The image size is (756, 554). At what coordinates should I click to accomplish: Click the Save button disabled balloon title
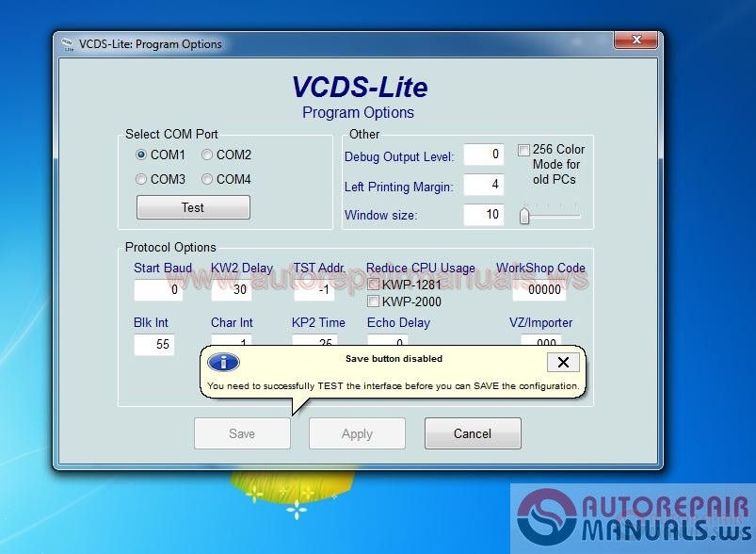[x=394, y=359]
